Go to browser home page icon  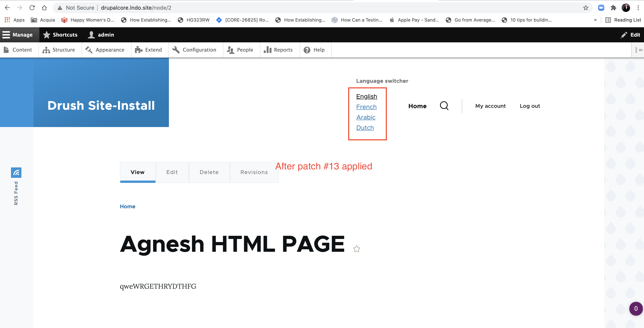[44, 8]
